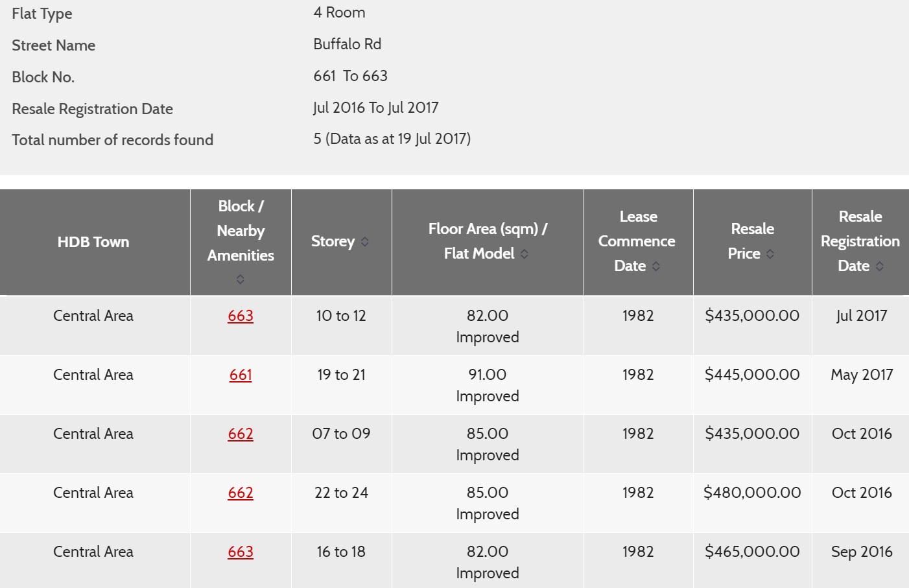Screen dimensions: 909x588
Task: Select the 661 To 663 block number value
Action: pyautogui.click(x=350, y=76)
